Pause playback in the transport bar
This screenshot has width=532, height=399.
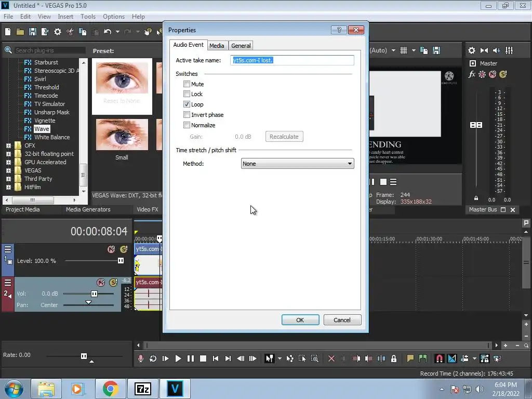pos(191,358)
